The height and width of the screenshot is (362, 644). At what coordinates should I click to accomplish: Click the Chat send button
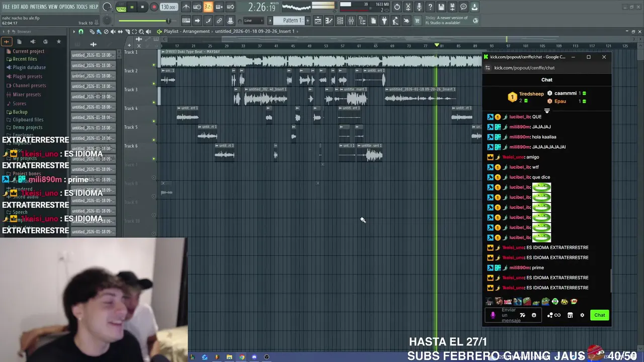coord(599,315)
